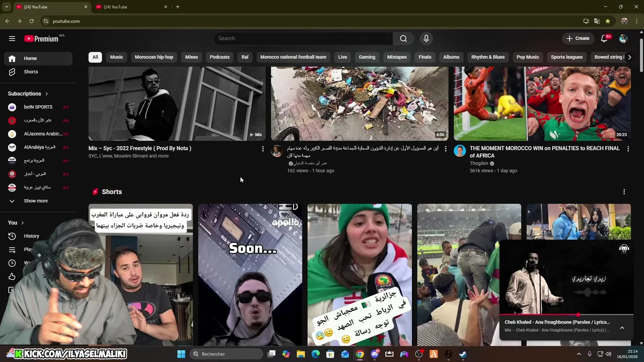Select the Moroccan hip-hop filter chip

[x=154, y=57]
